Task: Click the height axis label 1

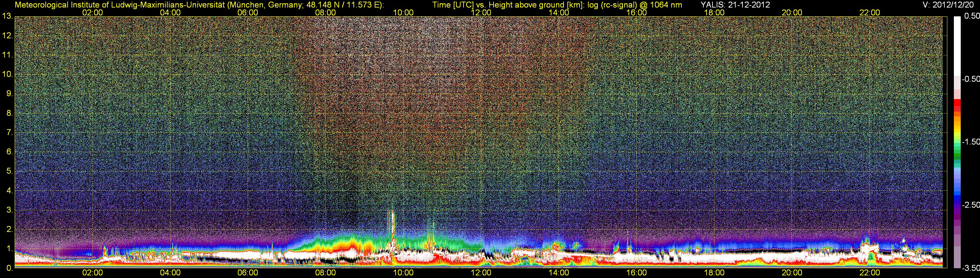Action: pyautogui.click(x=9, y=249)
